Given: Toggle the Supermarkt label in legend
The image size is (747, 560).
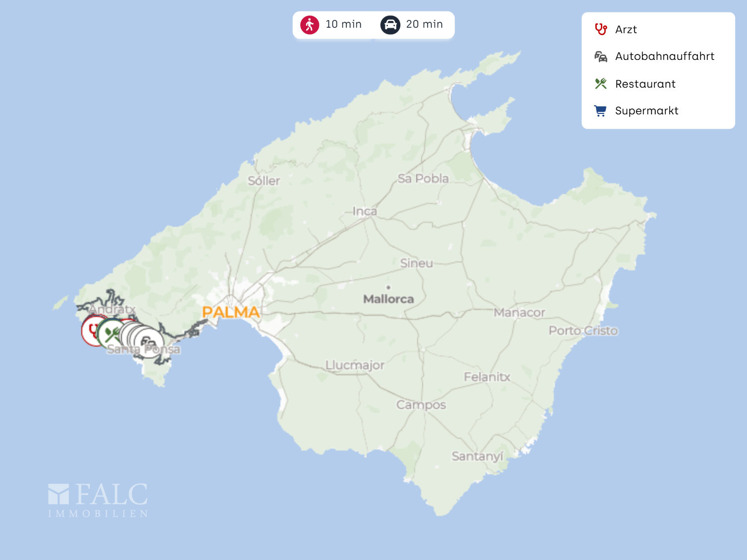Looking at the screenshot, I should [646, 111].
